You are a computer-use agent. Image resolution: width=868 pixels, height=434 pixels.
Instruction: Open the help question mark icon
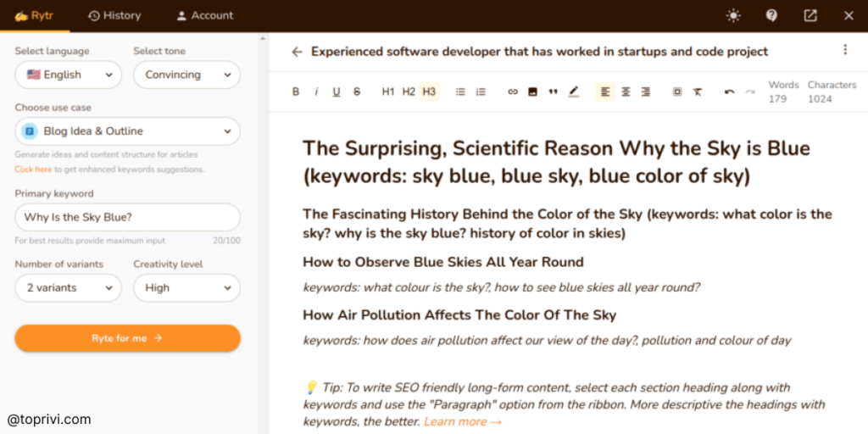click(x=771, y=15)
